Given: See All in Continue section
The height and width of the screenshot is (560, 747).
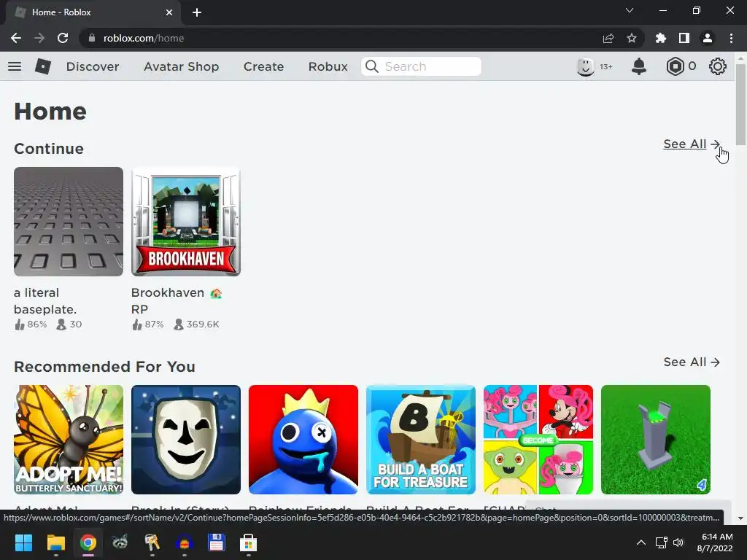Looking at the screenshot, I should (x=692, y=144).
